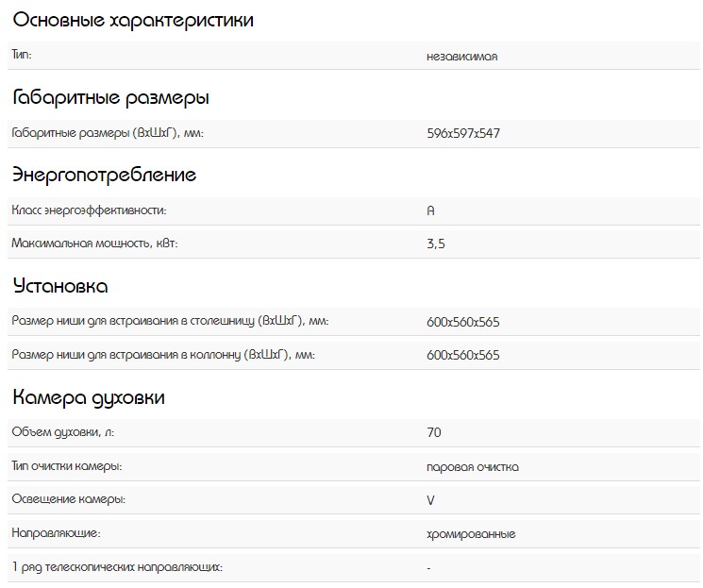Click the "Класс энергоэффективности:" label
The height and width of the screenshot is (588, 703).
click(x=89, y=210)
